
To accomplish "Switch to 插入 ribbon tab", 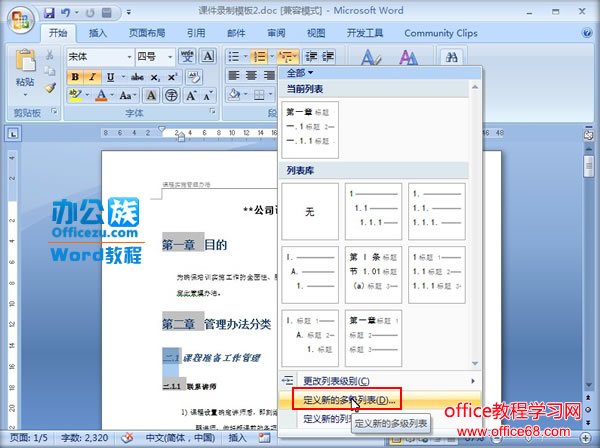I will point(98,33).
